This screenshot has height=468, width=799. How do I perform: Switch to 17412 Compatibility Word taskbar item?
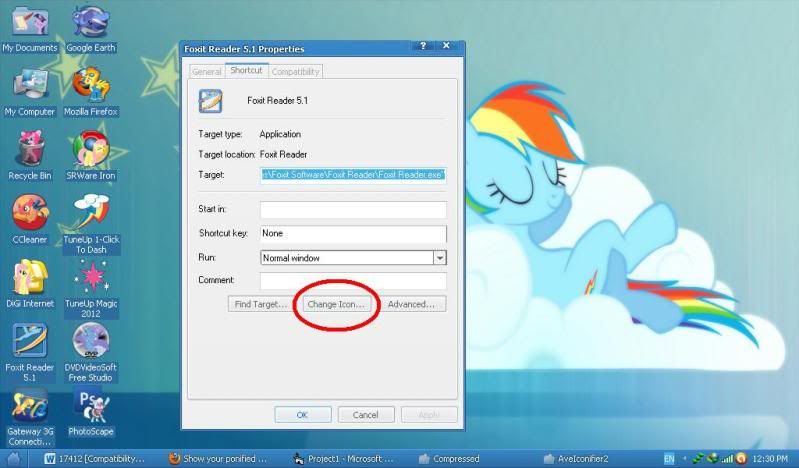95,459
